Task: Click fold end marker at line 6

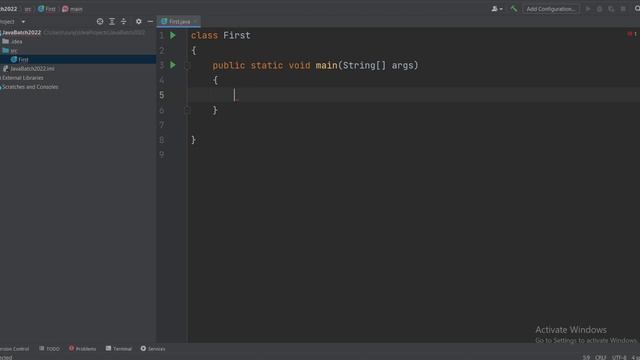Action: [187, 110]
